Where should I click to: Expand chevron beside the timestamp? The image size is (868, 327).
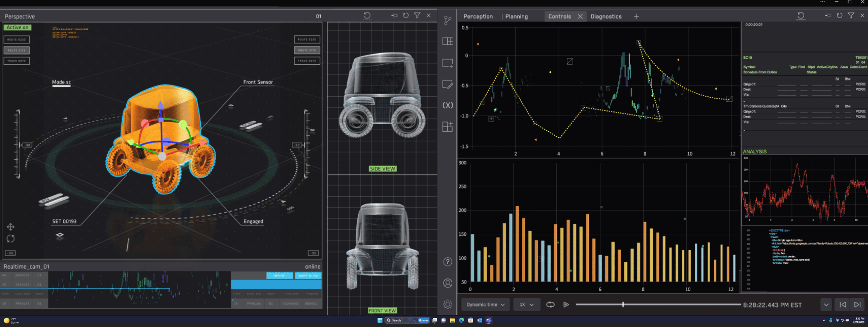826,304
